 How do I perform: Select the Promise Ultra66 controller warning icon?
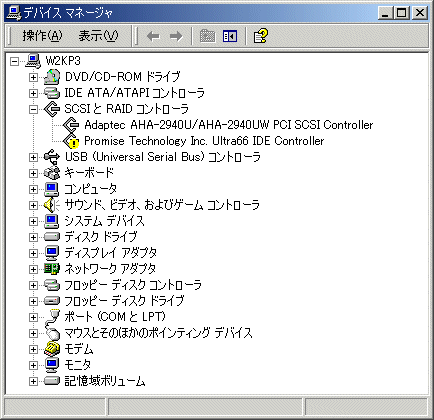tap(71, 141)
